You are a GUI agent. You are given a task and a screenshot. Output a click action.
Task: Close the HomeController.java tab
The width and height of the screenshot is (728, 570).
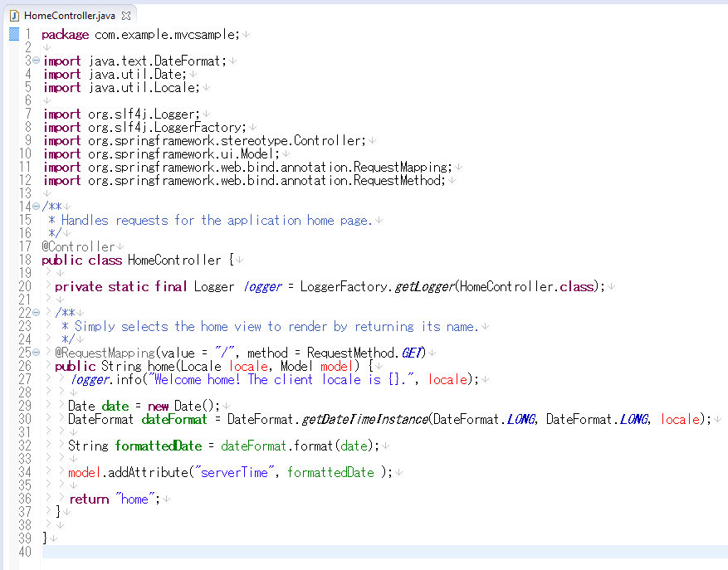click(126, 16)
